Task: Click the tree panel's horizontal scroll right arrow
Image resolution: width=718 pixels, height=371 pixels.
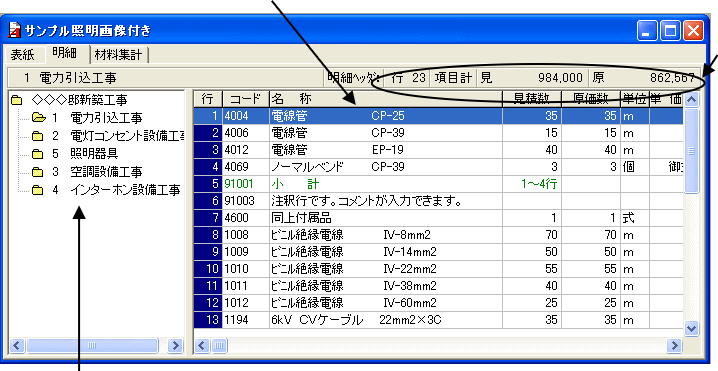Action: click(x=175, y=345)
